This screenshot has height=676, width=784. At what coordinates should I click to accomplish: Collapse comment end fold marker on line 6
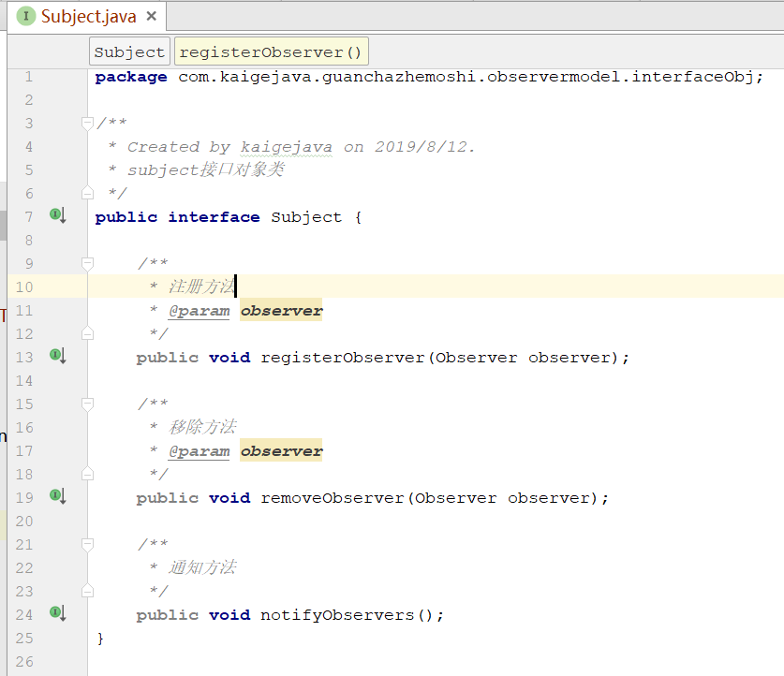pyautogui.click(x=87, y=193)
